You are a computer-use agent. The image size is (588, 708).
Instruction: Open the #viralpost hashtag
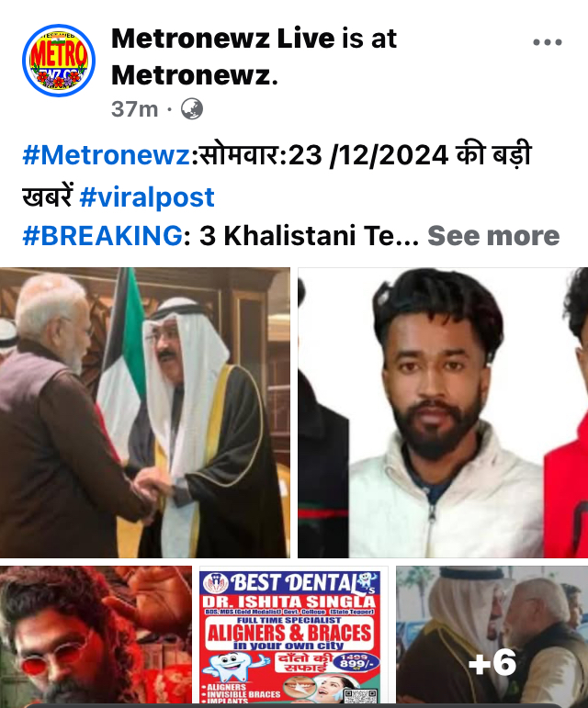click(147, 197)
